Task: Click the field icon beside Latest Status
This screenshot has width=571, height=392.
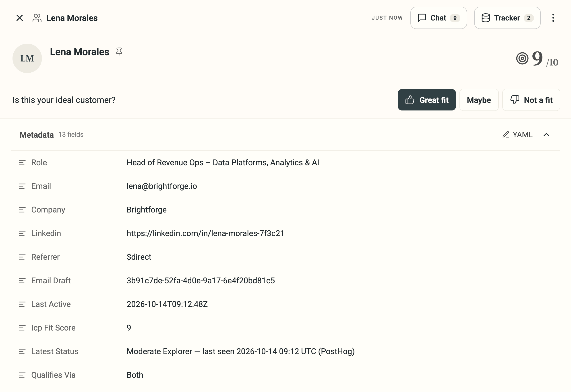Action: (x=22, y=351)
